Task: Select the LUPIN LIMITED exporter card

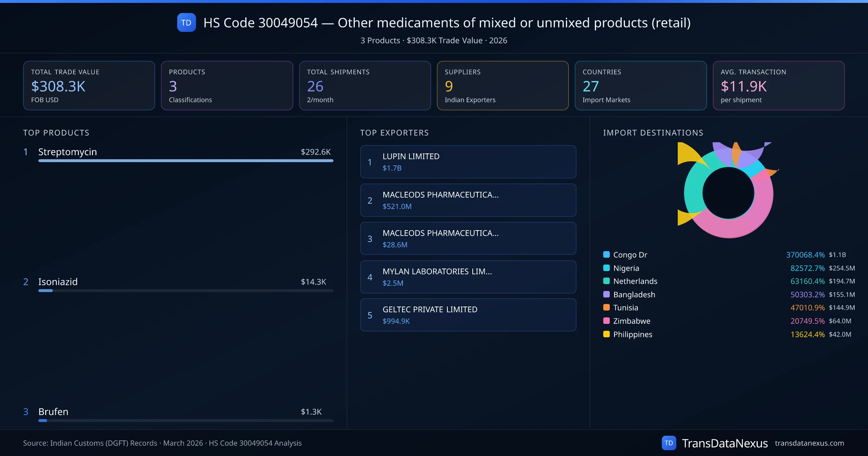Action: [468, 162]
